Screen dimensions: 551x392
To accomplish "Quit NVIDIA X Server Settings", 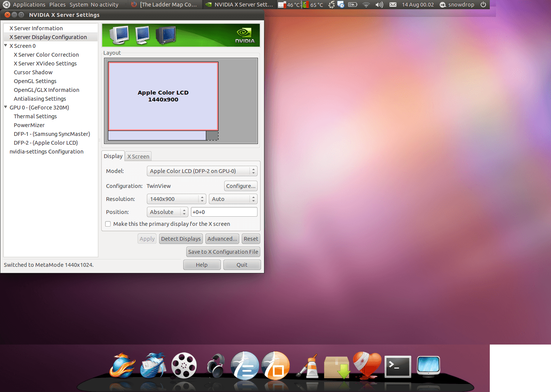I will [242, 265].
